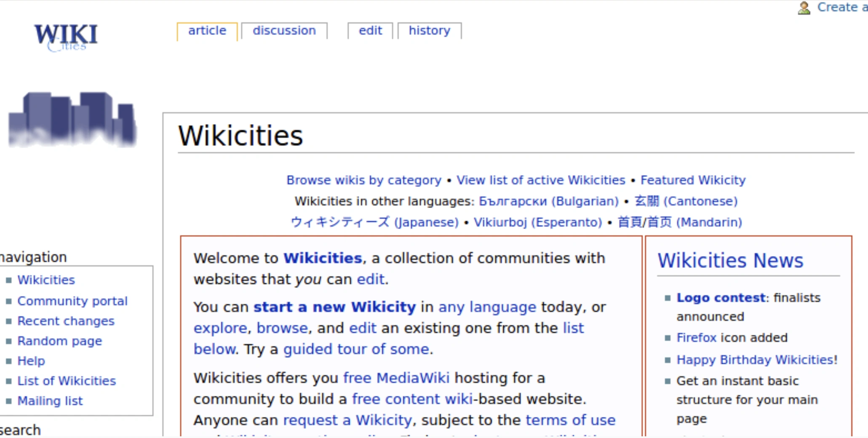Select the article tab
Viewport: 868px width, 438px height.
pos(207,31)
